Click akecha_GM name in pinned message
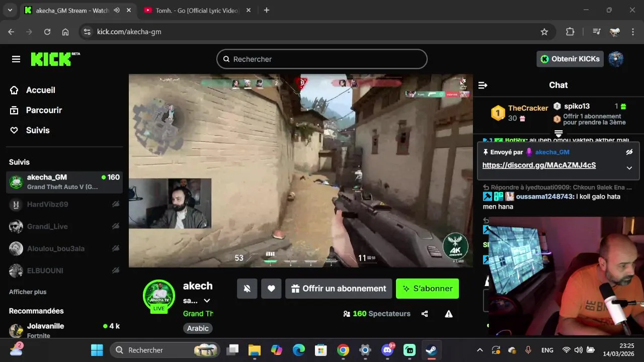644x362 pixels. pyautogui.click(x=552, y=152)
